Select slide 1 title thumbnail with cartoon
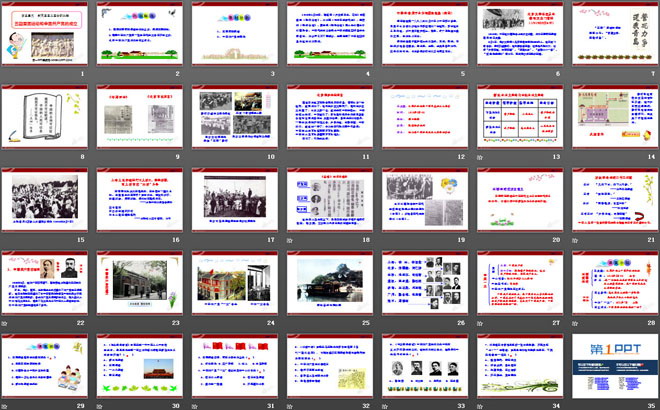This screenshot has height=410, width=660. (x=46, y=35)
